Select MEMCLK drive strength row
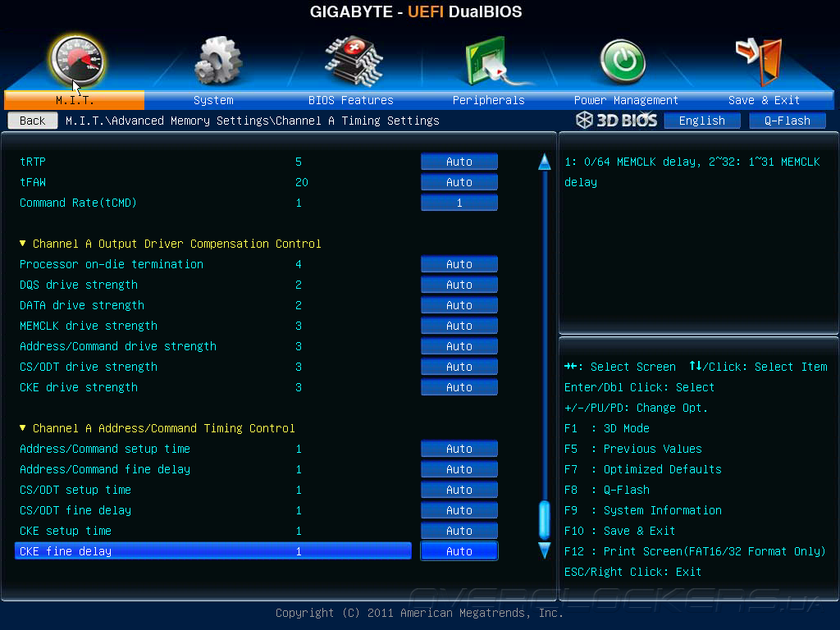840x630 pixels. point(213,326)
